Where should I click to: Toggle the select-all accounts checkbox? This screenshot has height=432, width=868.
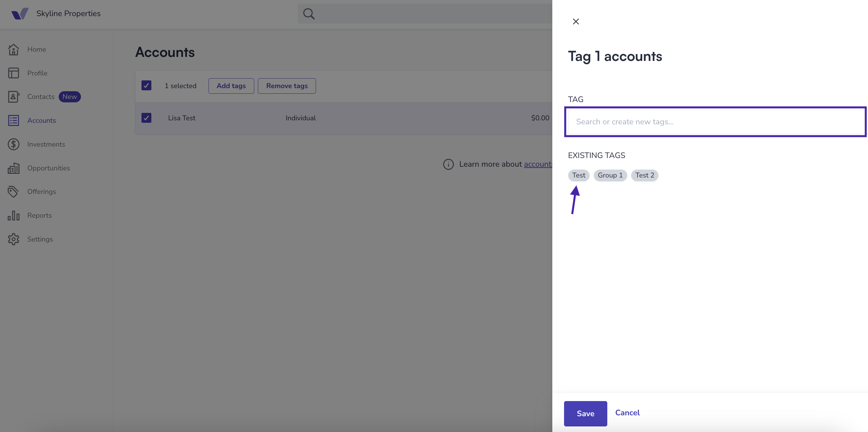pyautogui.click(x=146, y=86)
